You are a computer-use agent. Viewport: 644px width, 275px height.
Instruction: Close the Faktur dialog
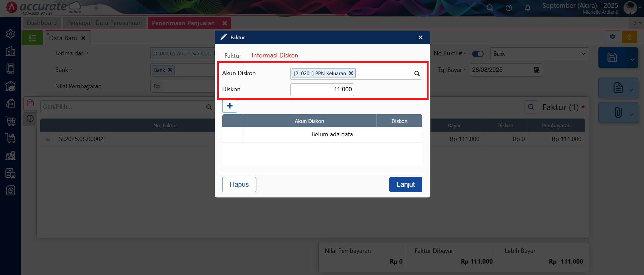420,38
